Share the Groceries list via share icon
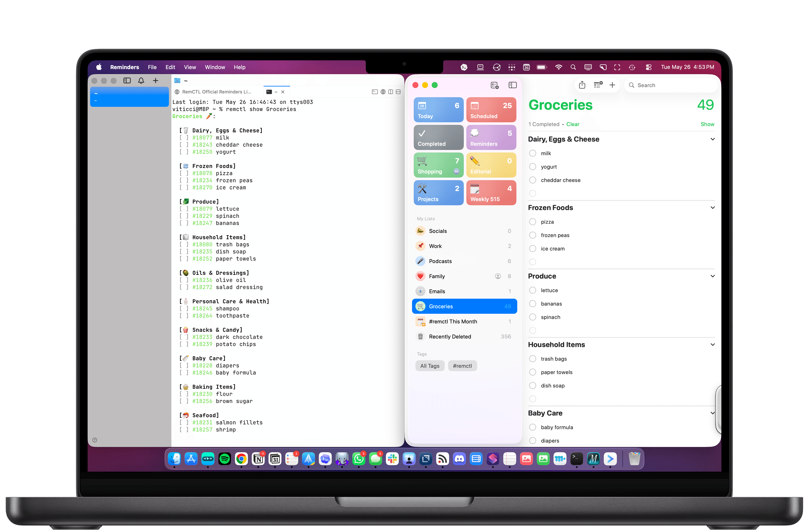Image resolution: width=809 pixels, height=532 pixels. [582, 85]
